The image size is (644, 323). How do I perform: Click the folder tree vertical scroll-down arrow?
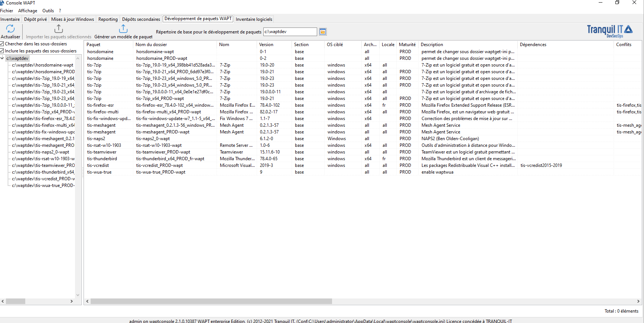pos(78,295)
